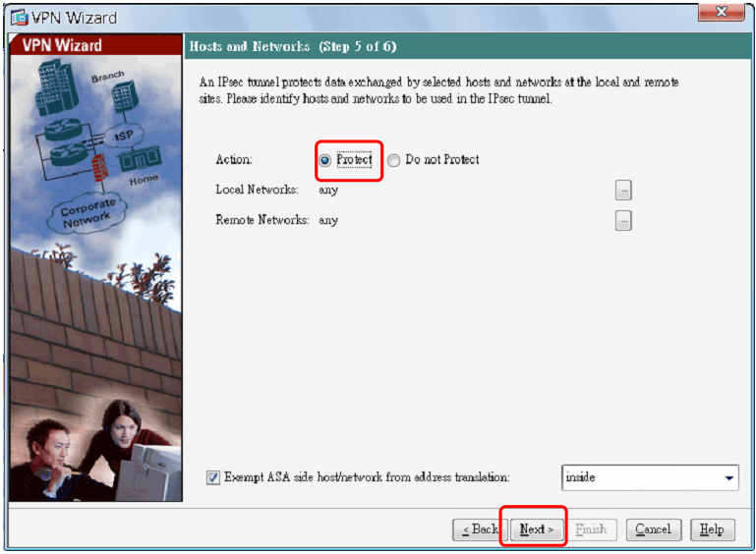The image size is (756, 554).
Task: Click the Hosts and Networks step heading
Action: [293, 47]
